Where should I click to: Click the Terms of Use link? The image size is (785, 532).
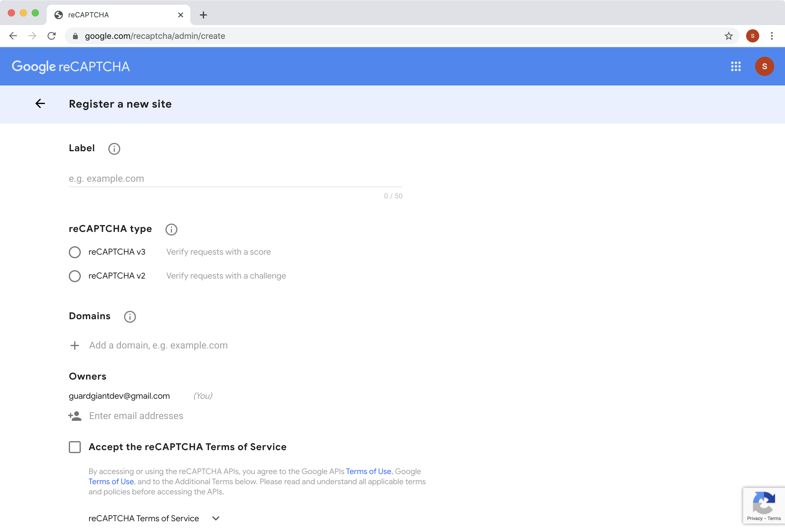click(368, 471)
